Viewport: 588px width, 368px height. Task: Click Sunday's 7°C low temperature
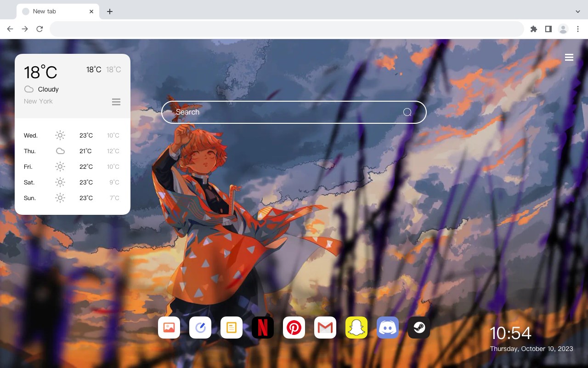point(114,198)
